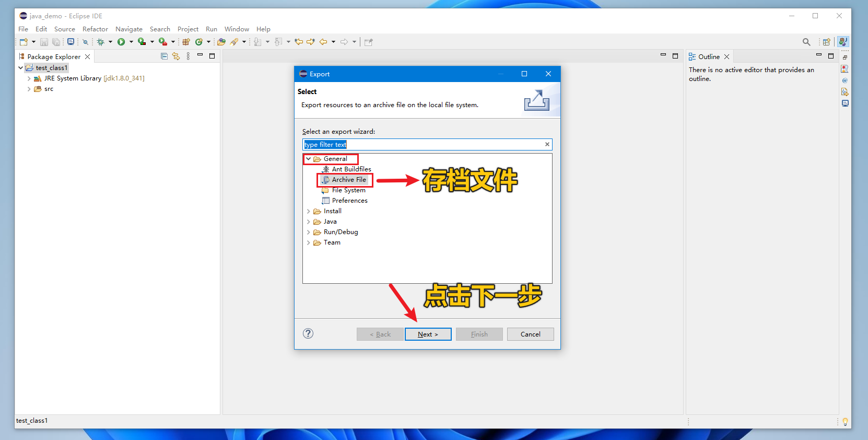This screenshot has width=868, height=440.
Task: Click the Restore side-stack icon
Action: [845, 57]
